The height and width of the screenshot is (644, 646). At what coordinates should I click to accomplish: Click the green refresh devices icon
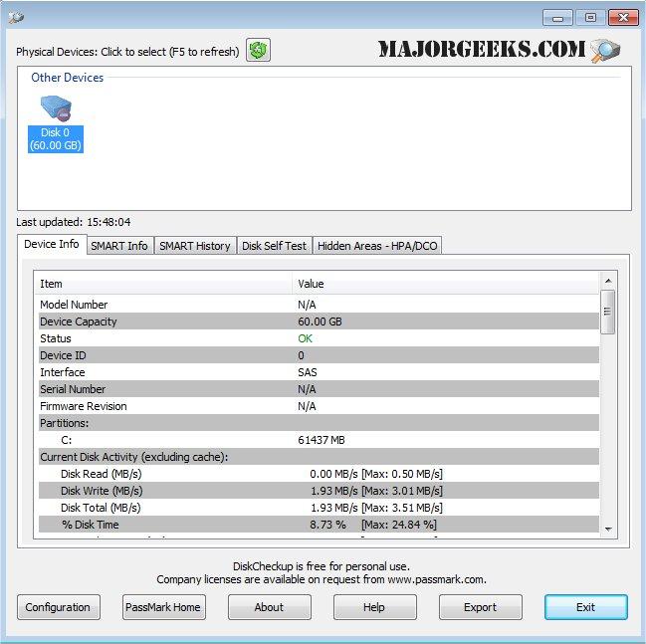(x=259, y=51)
